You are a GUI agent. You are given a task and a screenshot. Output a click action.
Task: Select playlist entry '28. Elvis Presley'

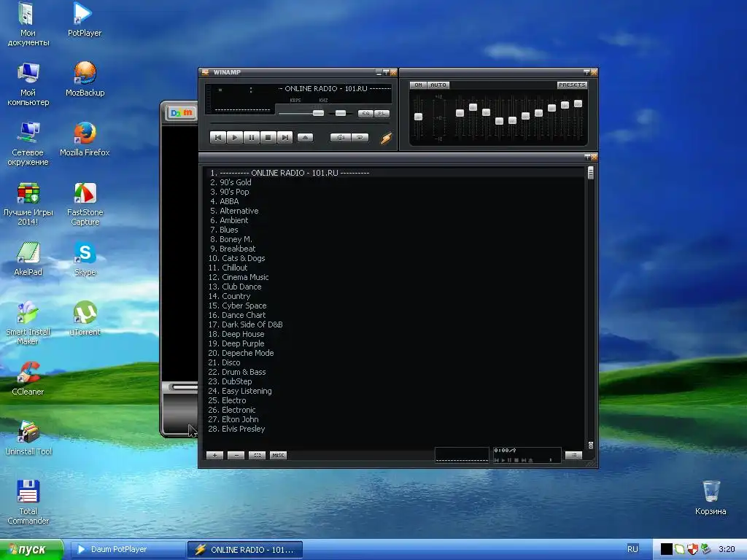click(395, 429)
